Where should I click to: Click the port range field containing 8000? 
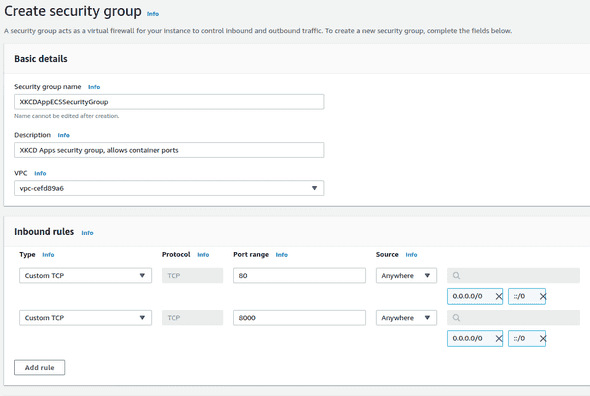pyautogui.click(x=299, y=318)
